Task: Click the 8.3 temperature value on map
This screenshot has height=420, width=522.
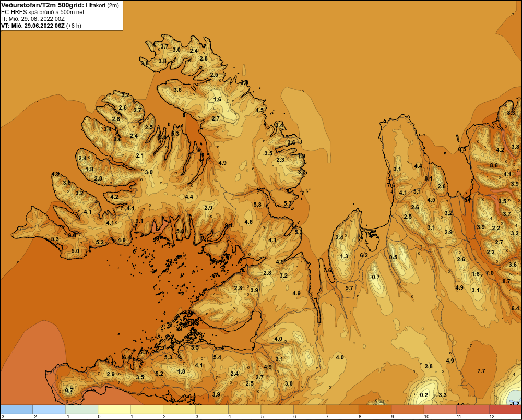Action: coord(511,113)
